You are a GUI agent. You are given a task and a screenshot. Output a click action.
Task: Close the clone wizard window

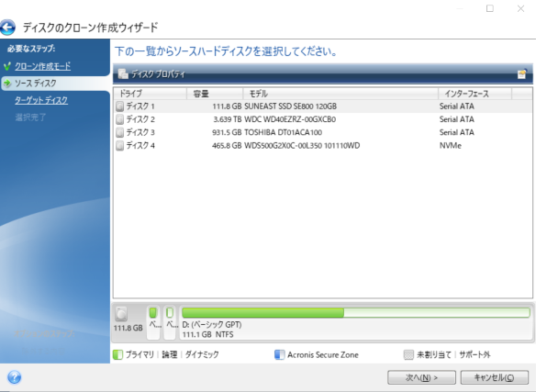(x=520, y=8)
